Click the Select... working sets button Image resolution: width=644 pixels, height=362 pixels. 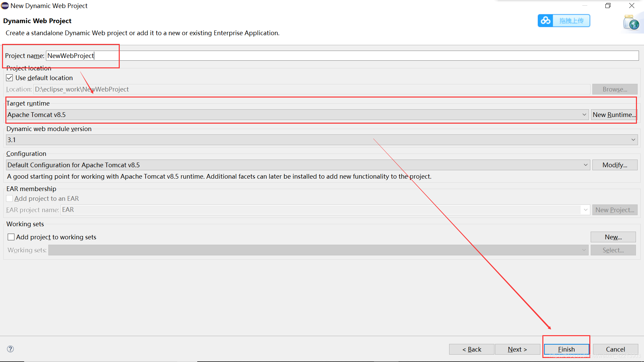tap(613, 250)
